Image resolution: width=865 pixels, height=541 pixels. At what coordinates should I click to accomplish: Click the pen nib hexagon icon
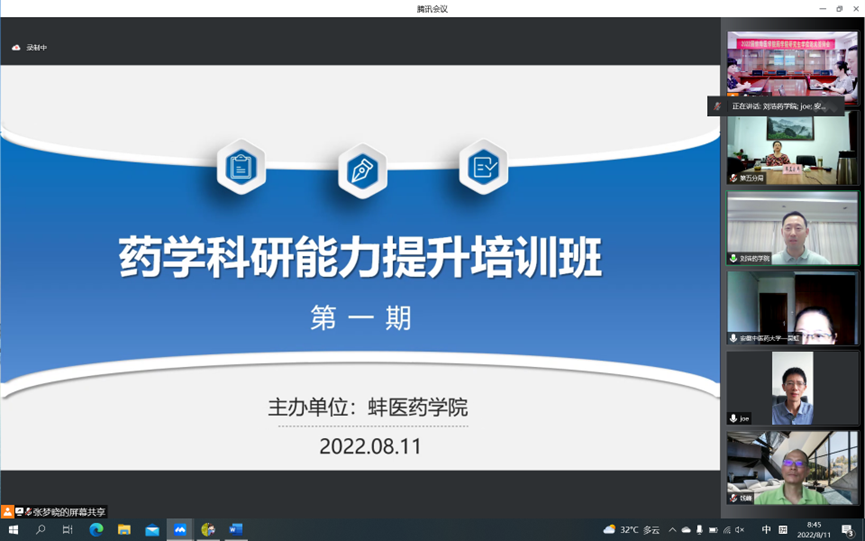362,171
